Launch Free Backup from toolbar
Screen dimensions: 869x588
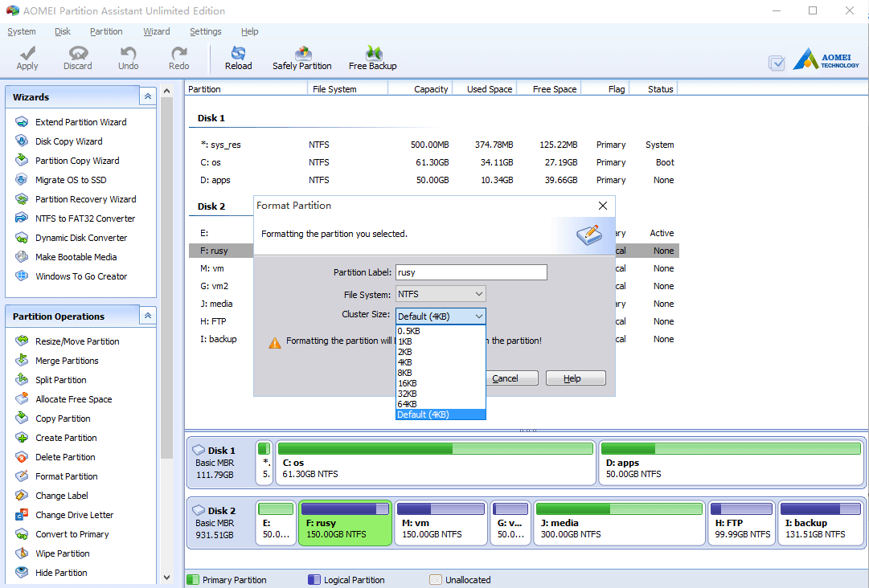(x=372, y=58)
